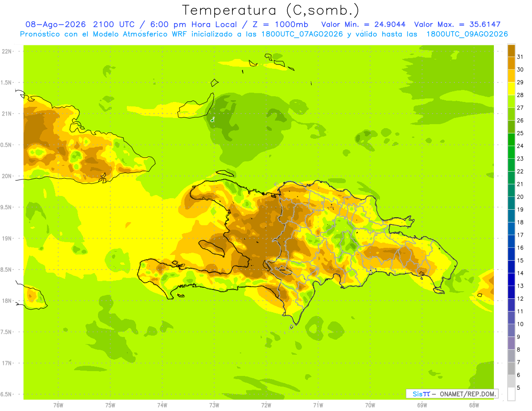Click the "17N" latitude label

pyautogui.click(x=6, y=364)
